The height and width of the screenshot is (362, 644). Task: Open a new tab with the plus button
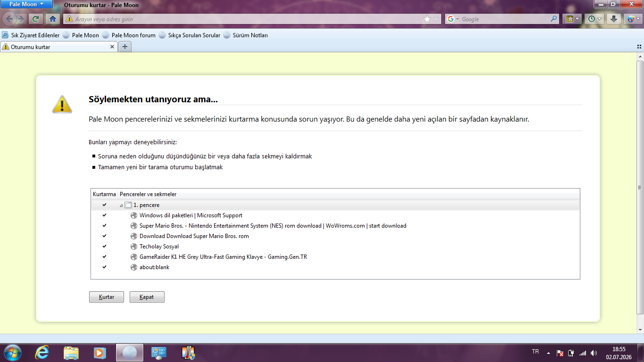pyautogui.click(x=125, y=47)
